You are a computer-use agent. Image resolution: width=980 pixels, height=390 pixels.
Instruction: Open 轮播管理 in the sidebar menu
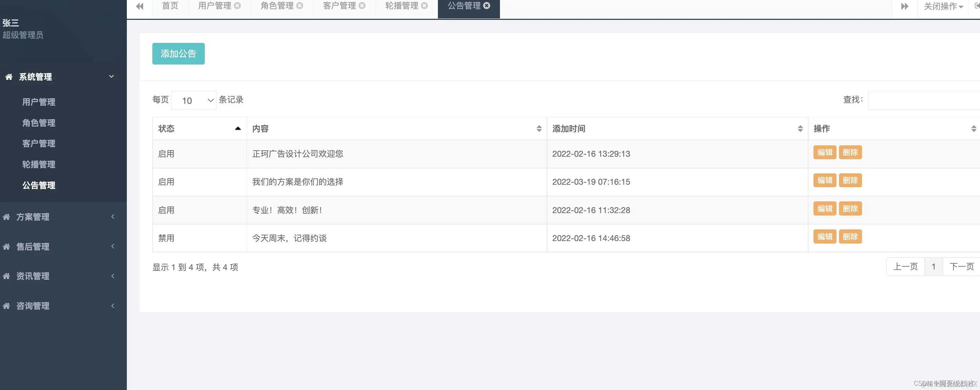(39, 165)
